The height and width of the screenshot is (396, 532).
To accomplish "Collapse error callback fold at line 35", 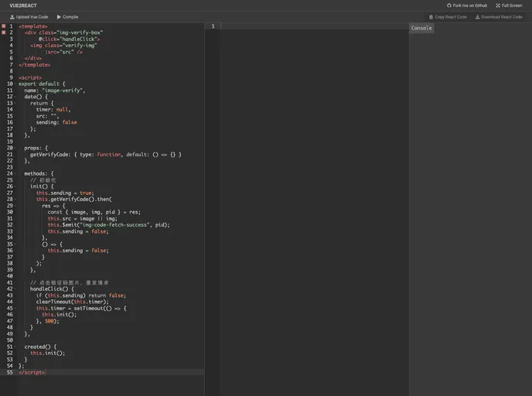I will point(15,244).
